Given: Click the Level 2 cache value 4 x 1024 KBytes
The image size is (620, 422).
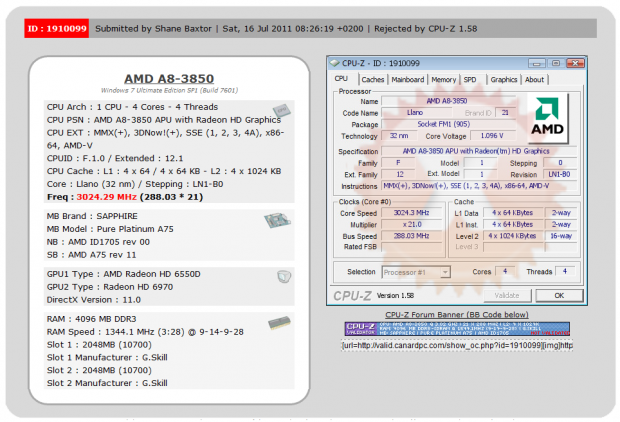Looking at the screenshot, I should click(512, 236).
